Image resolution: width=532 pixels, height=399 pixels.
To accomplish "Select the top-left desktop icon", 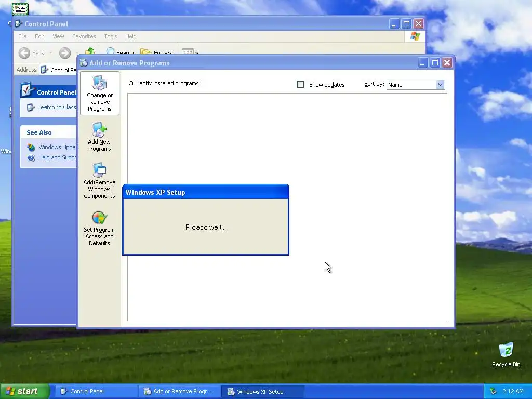I will coord(20,9).
